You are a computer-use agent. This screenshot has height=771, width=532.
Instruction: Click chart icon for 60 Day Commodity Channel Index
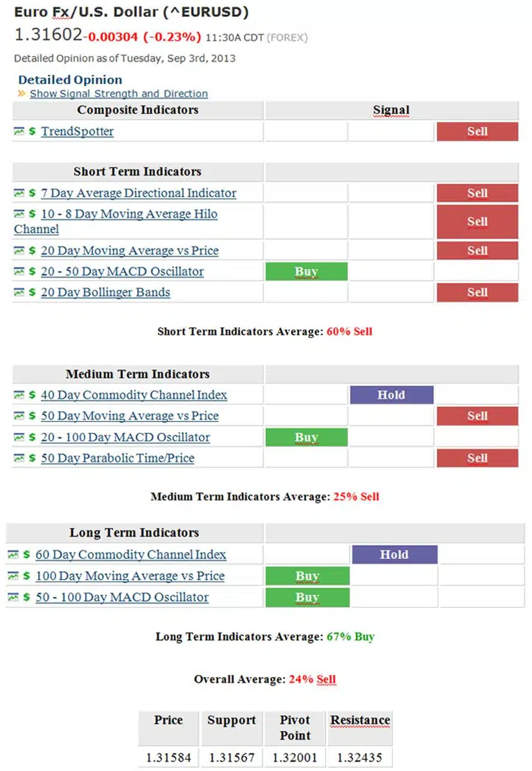tap(13, 555)
